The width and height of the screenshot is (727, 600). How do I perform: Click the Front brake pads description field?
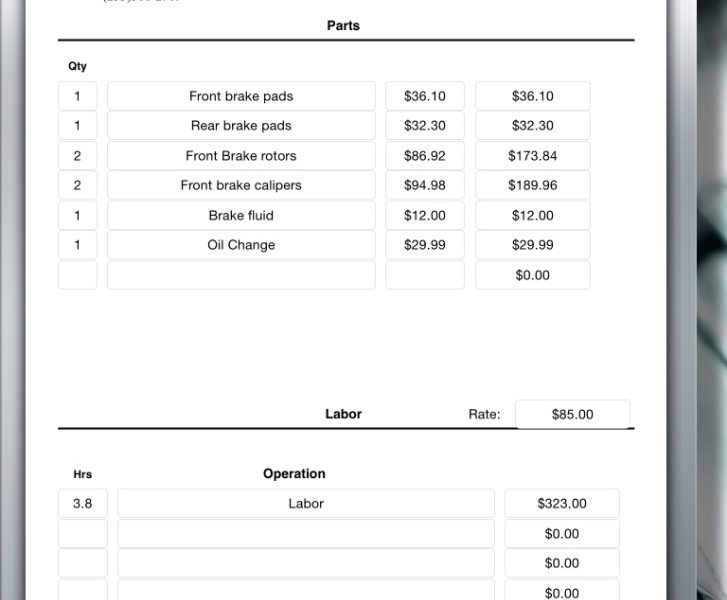[241, 96]
